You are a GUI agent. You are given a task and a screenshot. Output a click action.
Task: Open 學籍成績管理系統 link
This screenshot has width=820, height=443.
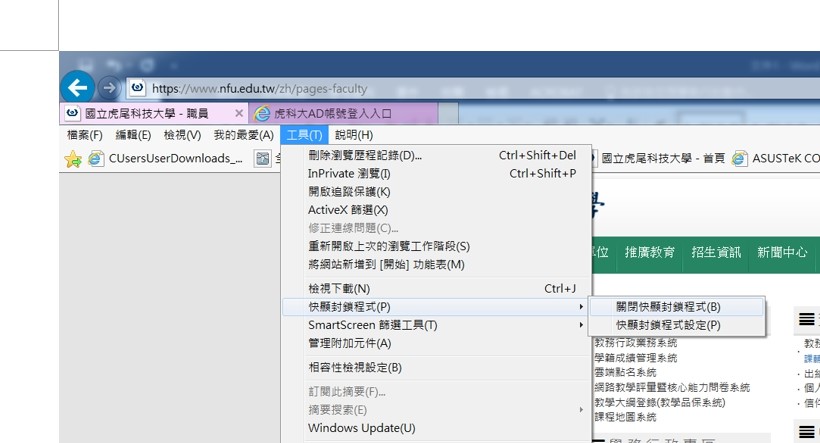(x=636, y=358)
